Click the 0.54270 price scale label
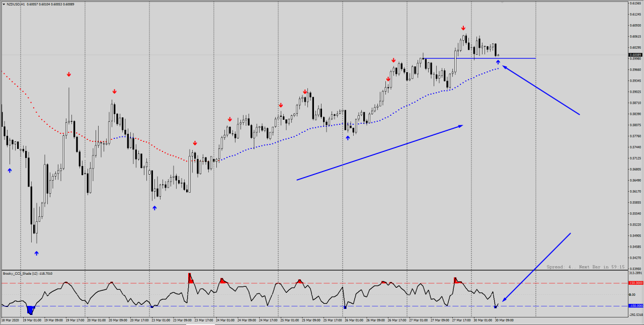 click(x=635, y=258)
